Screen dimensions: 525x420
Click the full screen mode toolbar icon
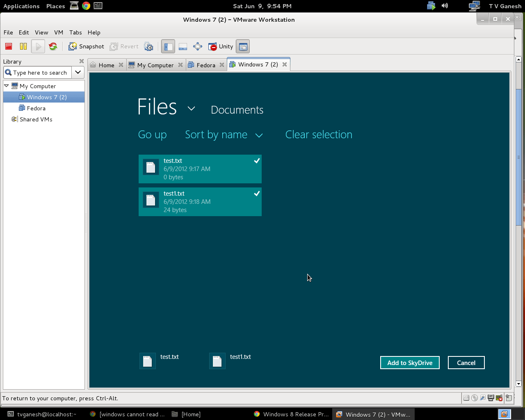[x=198, y=46]
